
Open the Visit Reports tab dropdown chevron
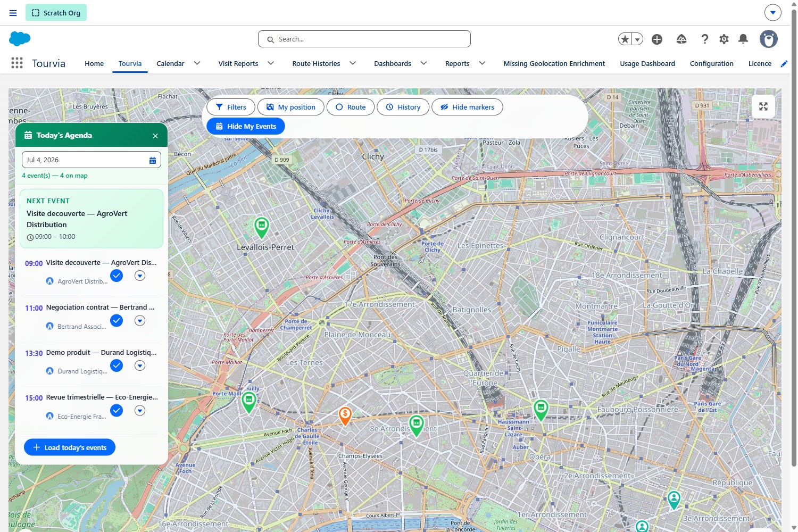271,63
